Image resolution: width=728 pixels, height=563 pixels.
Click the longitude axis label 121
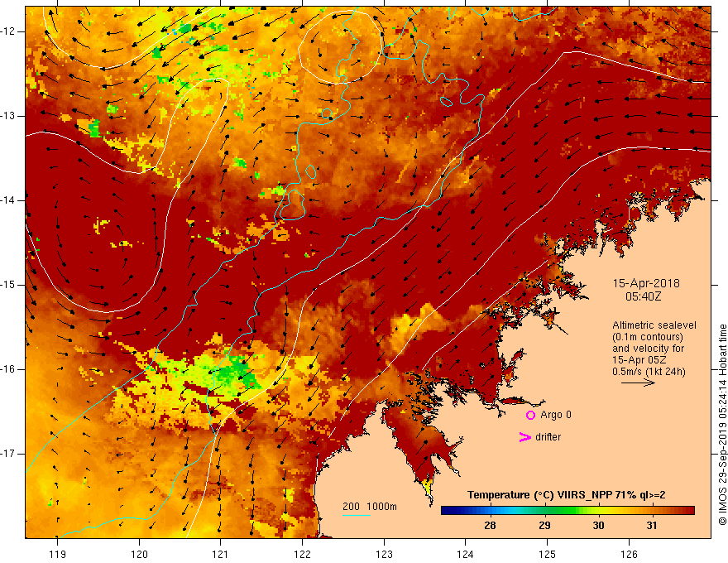pyautogui.click(x=221, y=554)
